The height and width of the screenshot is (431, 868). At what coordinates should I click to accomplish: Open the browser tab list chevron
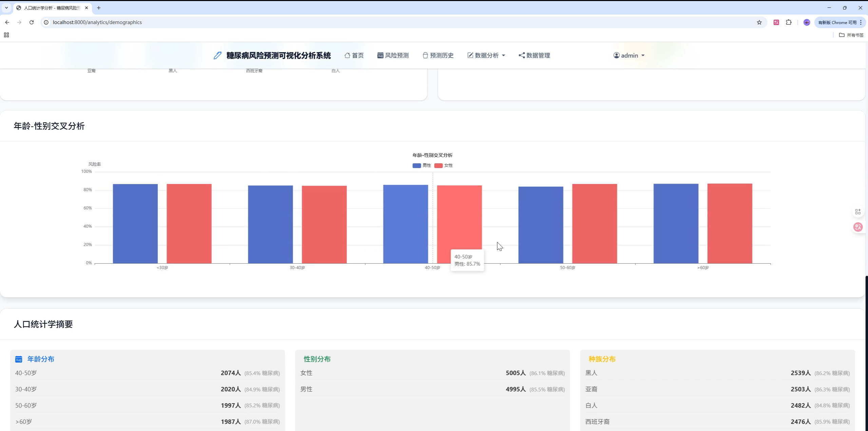(x=6, y=7)
